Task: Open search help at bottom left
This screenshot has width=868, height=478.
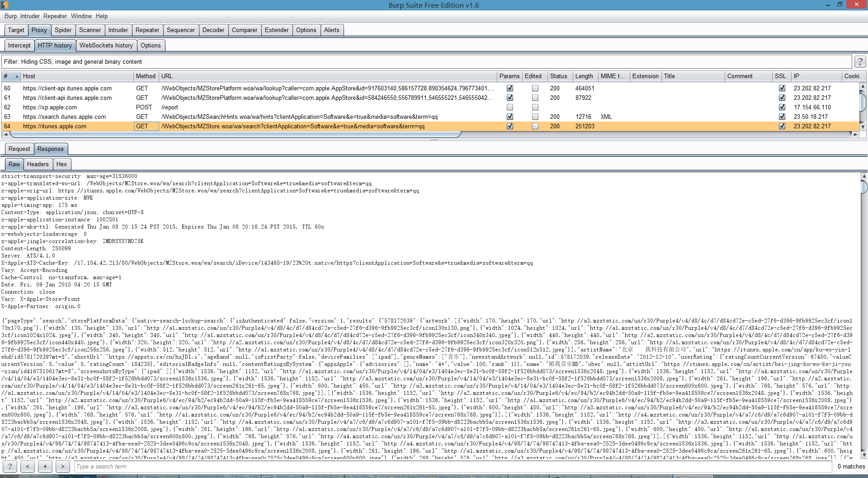Action: pos(10,466)
